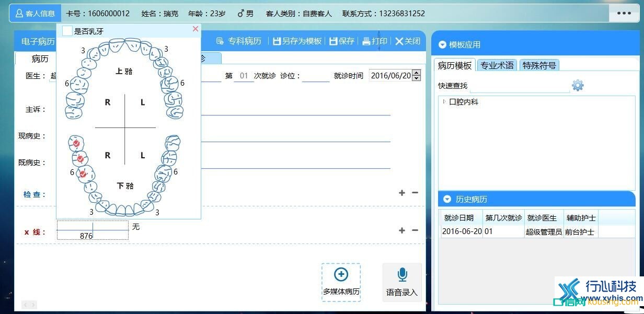Add a row with 检查 plus icon

point(402,193)
